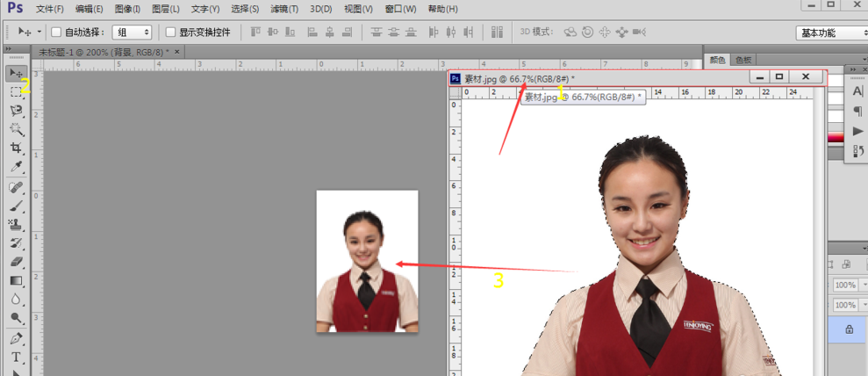Select the Rectangular Marquee tool
This screenshot has height=376, width=868.
pyautogui.click(x=16, y=91)
